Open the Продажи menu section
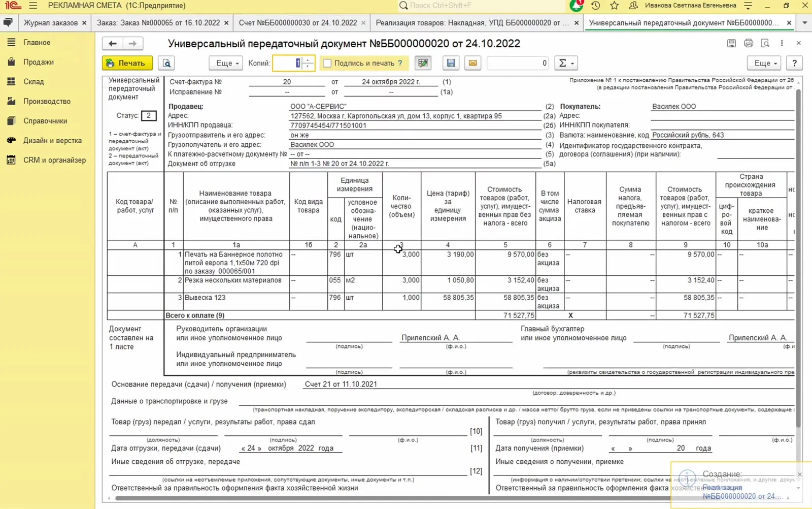 point(39,62)
